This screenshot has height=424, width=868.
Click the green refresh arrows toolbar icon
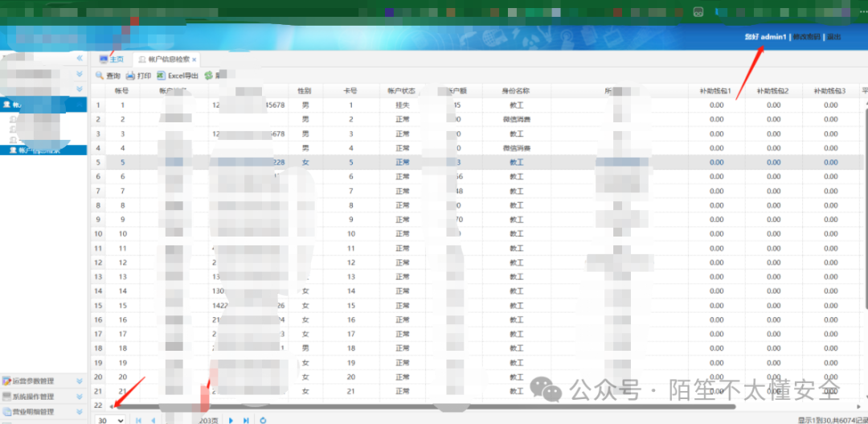pos(209,76)
